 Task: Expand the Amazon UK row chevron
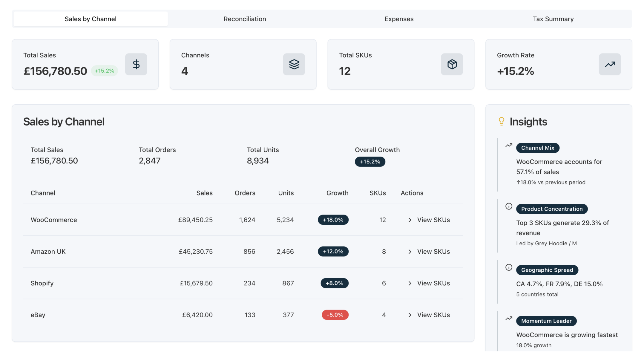point(410,252)
